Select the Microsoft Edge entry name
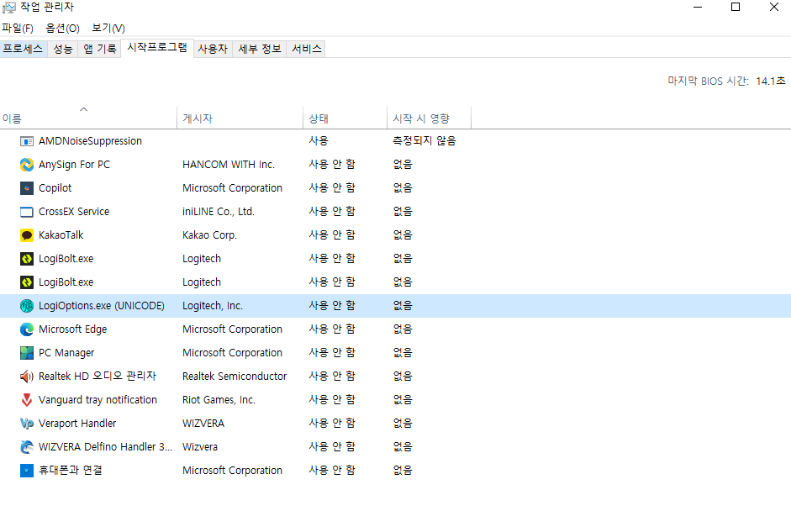The image size is (791, 532). [72, 329]
